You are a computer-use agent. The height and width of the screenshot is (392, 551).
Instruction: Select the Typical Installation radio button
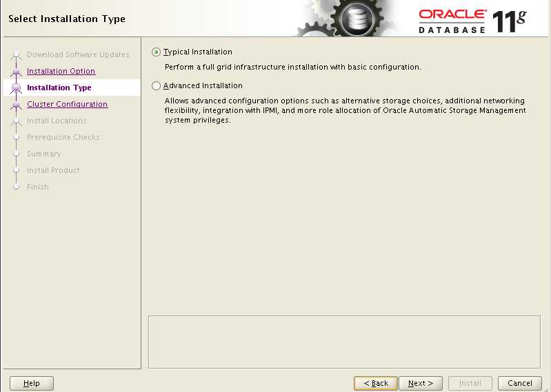click(157, 52)
